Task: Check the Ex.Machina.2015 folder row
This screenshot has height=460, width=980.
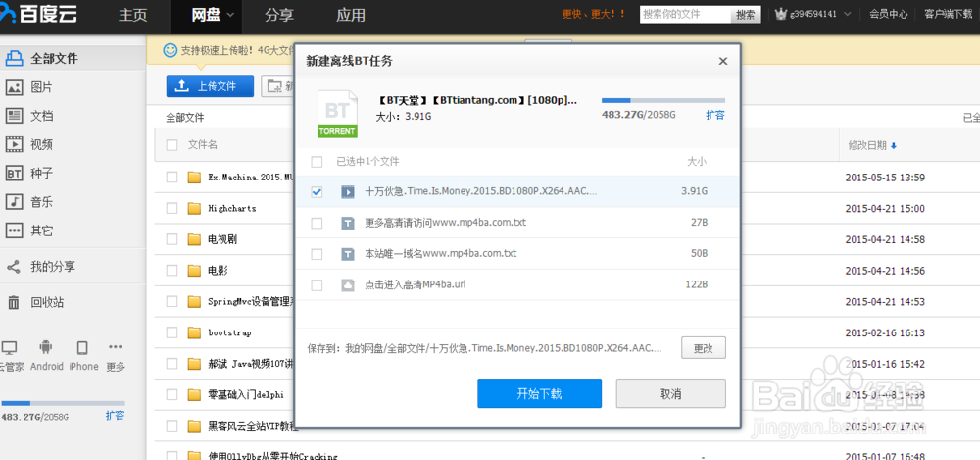Action: coord(171,178)
